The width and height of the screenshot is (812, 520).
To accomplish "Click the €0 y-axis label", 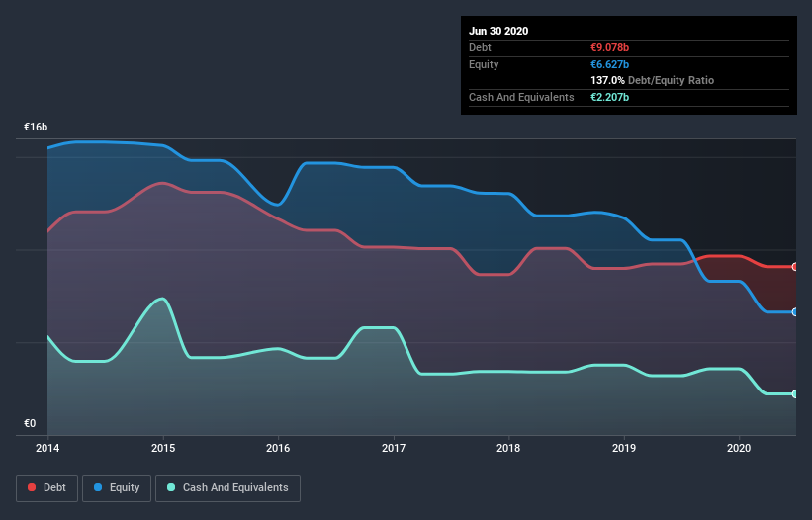I will click(30, 423).
